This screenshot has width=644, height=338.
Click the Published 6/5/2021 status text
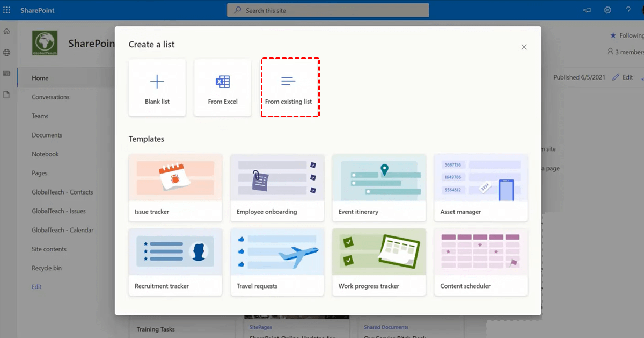pos(579,77)
